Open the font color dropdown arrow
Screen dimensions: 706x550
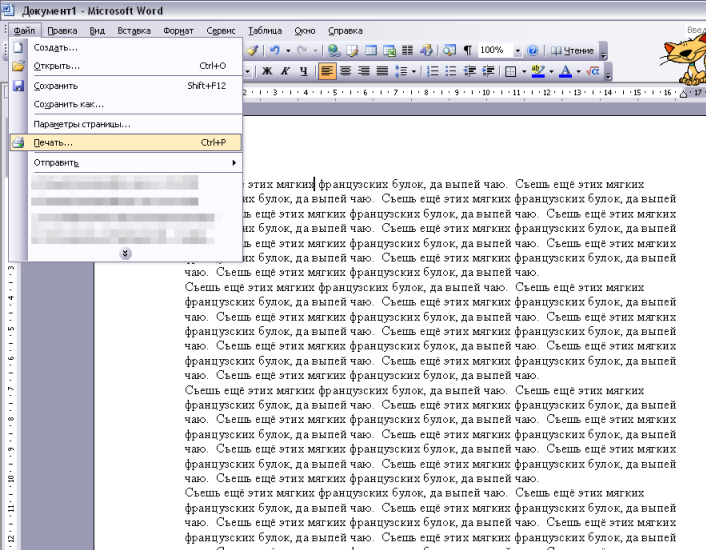[x=578, y=72]
